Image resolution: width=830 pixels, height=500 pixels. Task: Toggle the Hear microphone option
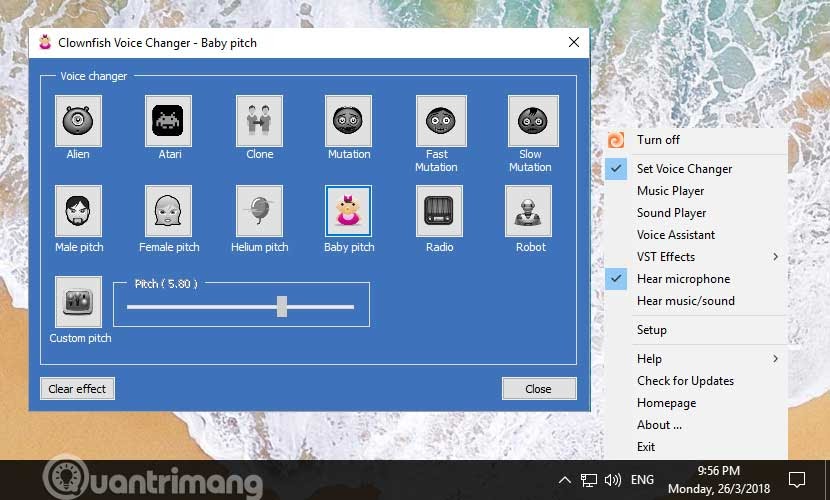pos(696,279)
